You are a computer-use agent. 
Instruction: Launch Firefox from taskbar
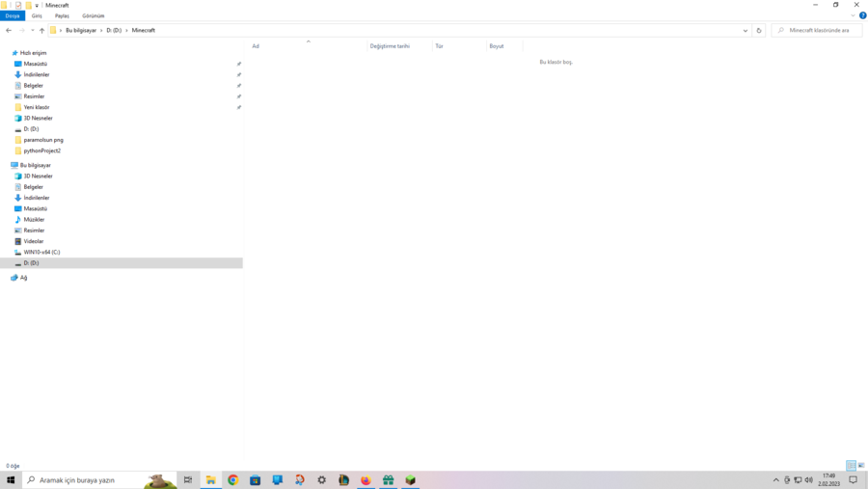[x=366, y=480]
